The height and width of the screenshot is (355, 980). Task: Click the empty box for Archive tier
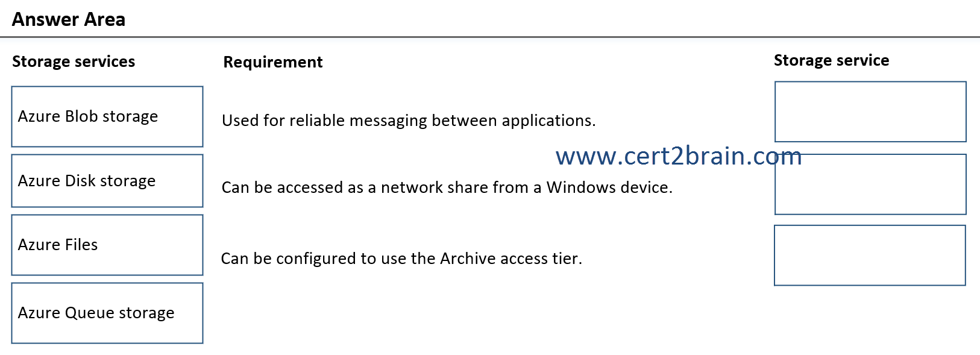point(870,255)
